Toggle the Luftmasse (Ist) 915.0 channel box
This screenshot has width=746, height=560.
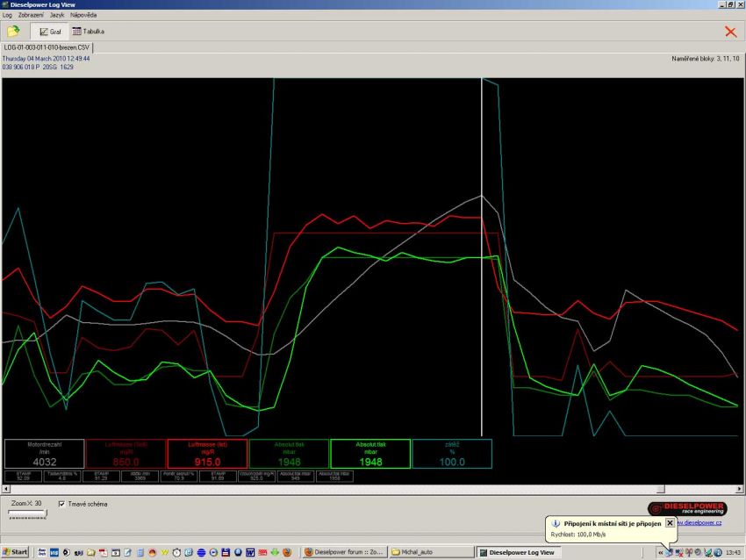pos(207,454)
